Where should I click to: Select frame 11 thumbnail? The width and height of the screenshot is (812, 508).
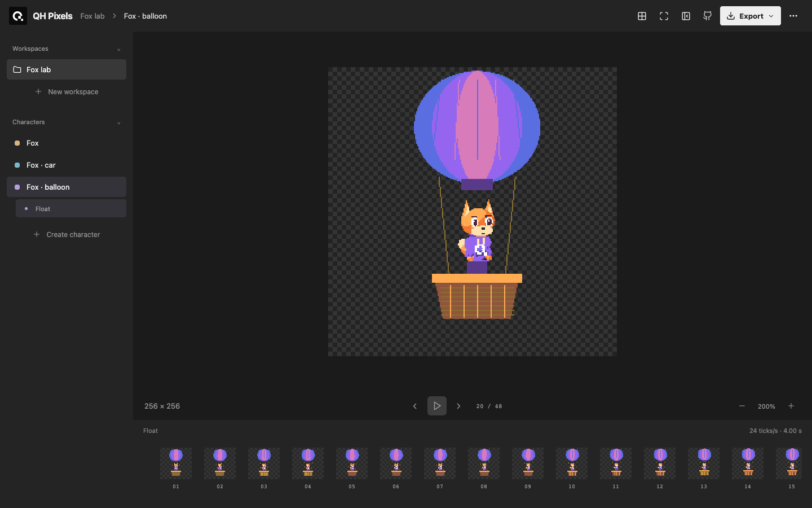[616, 463]
